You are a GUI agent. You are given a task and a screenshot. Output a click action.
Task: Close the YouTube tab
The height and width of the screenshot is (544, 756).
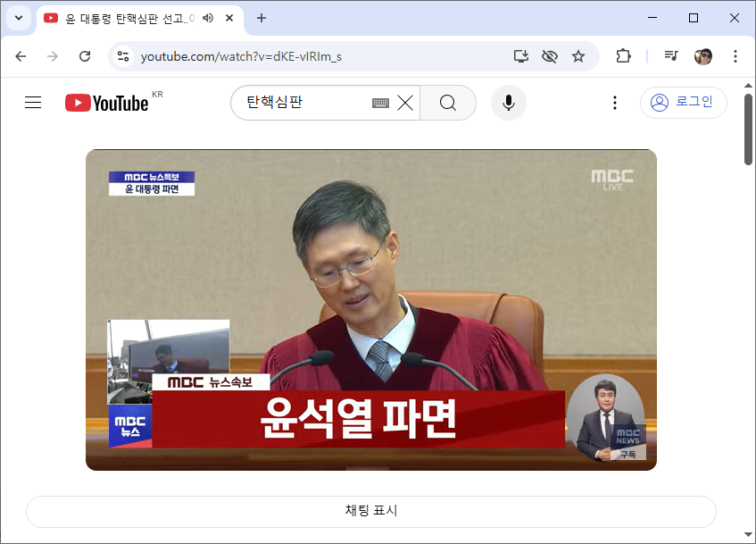[x=229, y=19]
